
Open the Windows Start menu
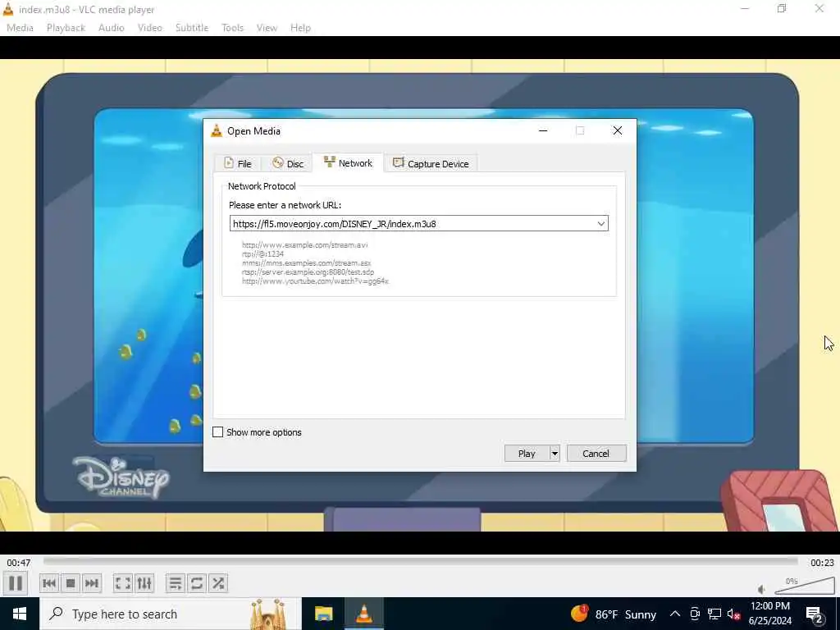pos(20,614)
